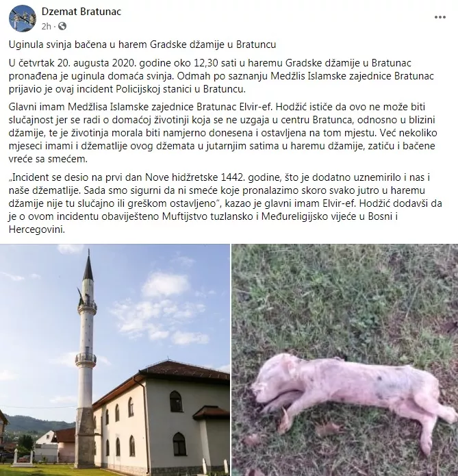The height and width of the screenshot is (476, 458).
Task: Click the quote starting 'Incident se desio'
Action: [x=225, y=203]
